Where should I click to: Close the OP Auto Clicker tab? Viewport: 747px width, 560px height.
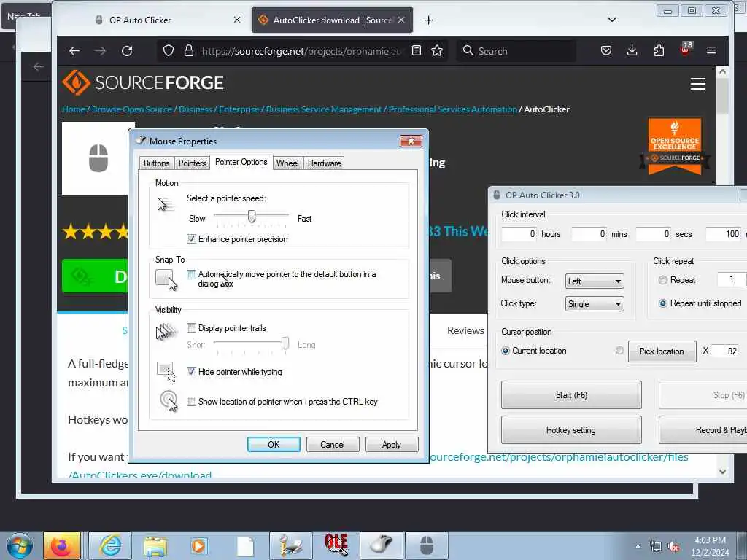tap(237, 20)
